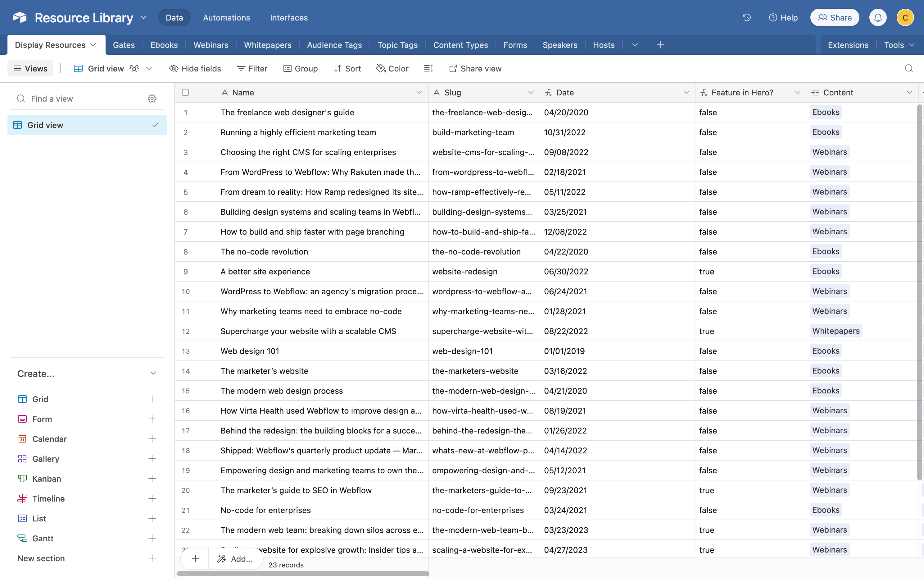The height and width of the screenshot is (578, 924).
Task: Open Resource Library base dropdown
Action: point(143,18)
